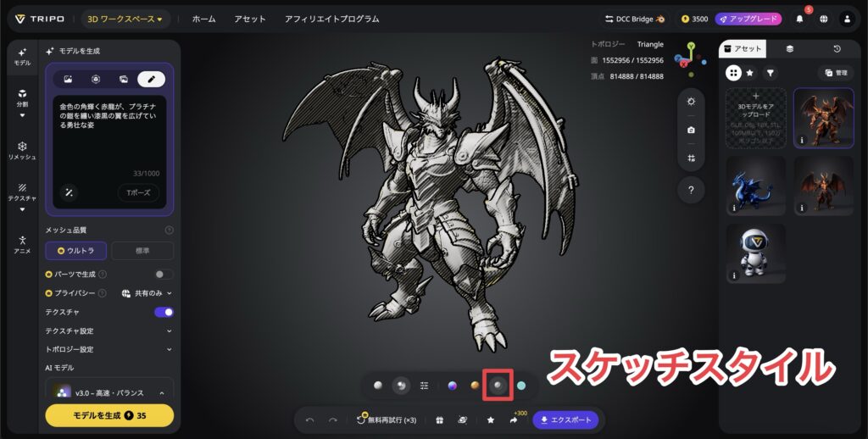Expand the テクスチャ設定 section
This screenshot has width=868, height=439.
(x=108, y=331)
